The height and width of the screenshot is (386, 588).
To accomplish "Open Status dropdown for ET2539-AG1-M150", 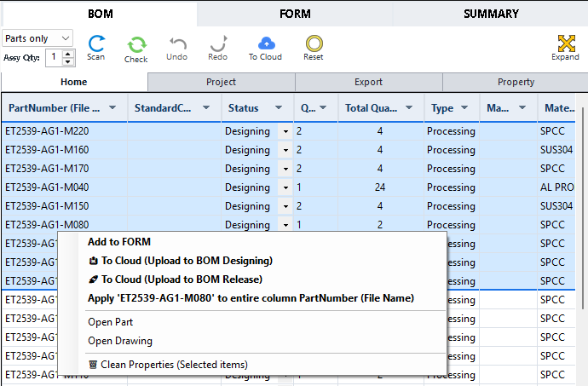I will click(x=285, y=206).
